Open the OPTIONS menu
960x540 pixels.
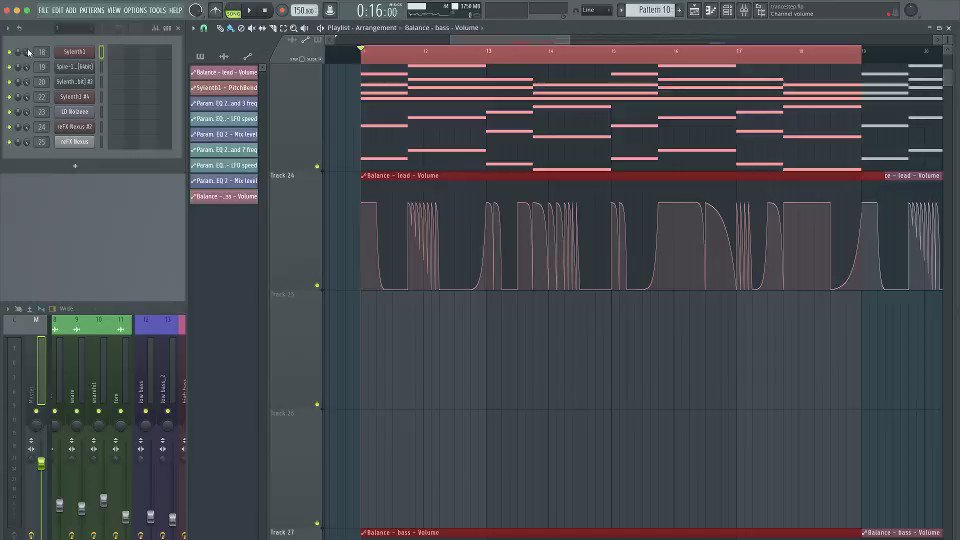tap(135, 10)
